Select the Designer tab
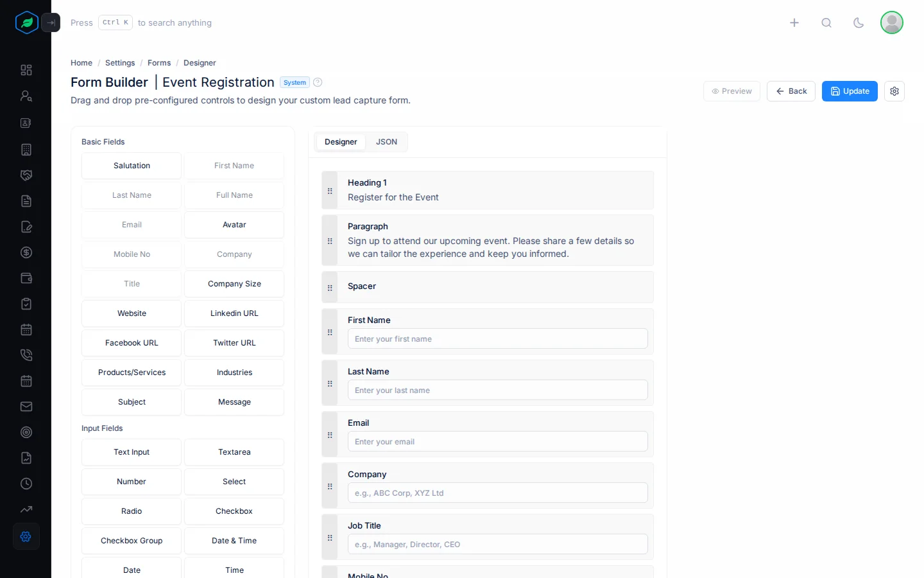Screen dimensions: 924x578 [x=341, y=142]
